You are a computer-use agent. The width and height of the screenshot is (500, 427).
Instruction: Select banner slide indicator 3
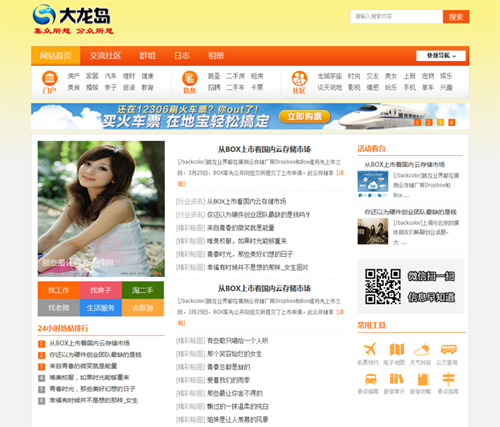[x=440, y=122]
